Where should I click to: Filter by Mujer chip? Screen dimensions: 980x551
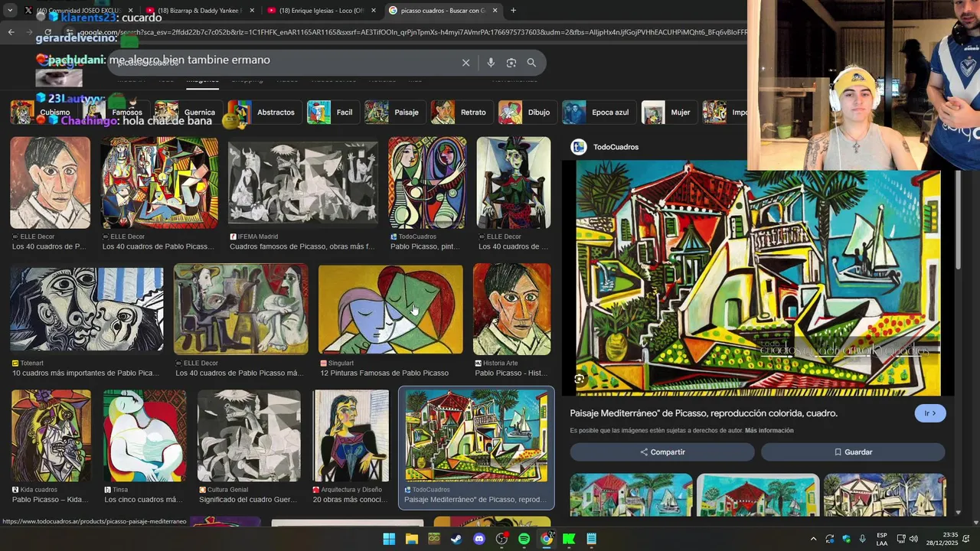click(668, 112)
